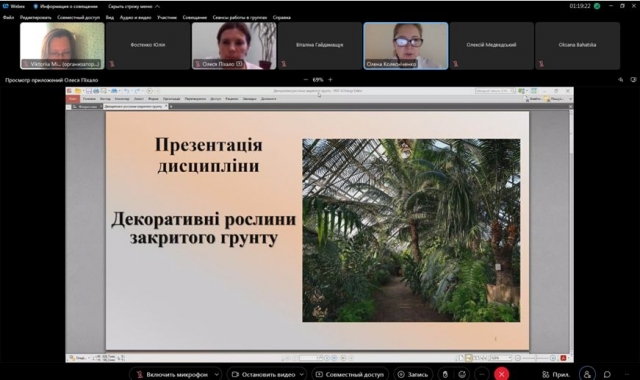Start recording with the Запись button

coord(413,374)
